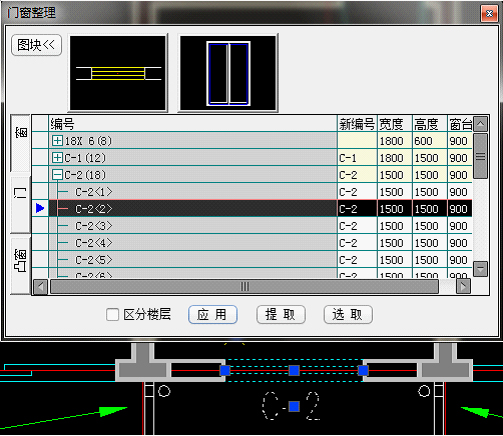Click the 选取 button

coord(348,314)
